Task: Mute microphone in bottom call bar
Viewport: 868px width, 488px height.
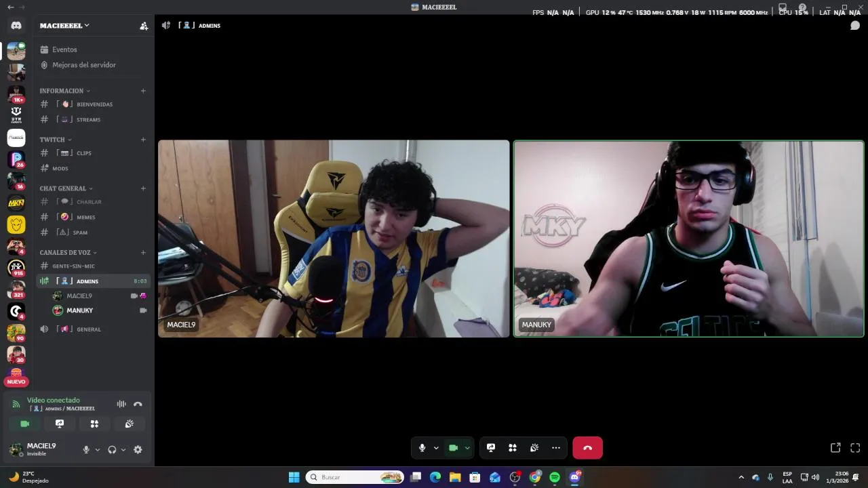Action: click(x=422, y=447)
